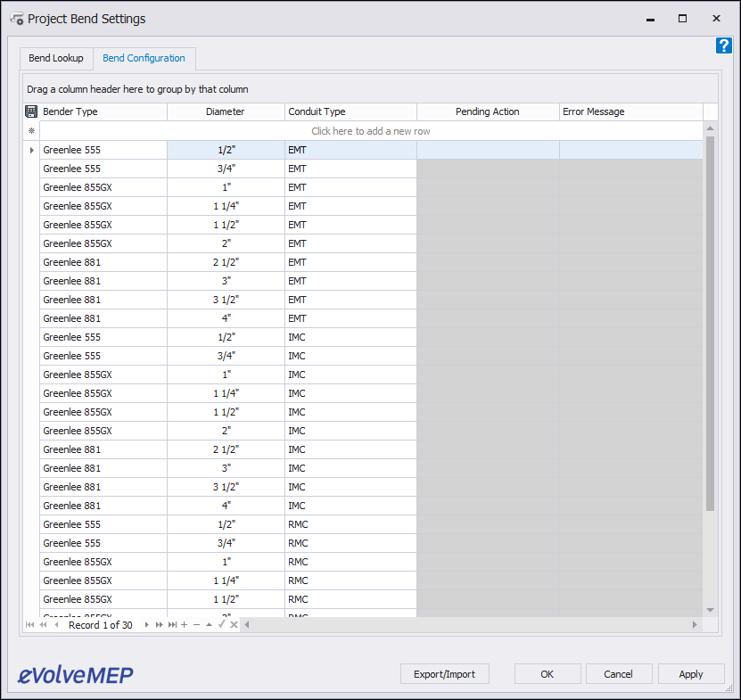The width and height of the screenshot is (741, 700).
Task: Select Greenlee 555 in 1/2" EMT row
Action: point(103,150)
